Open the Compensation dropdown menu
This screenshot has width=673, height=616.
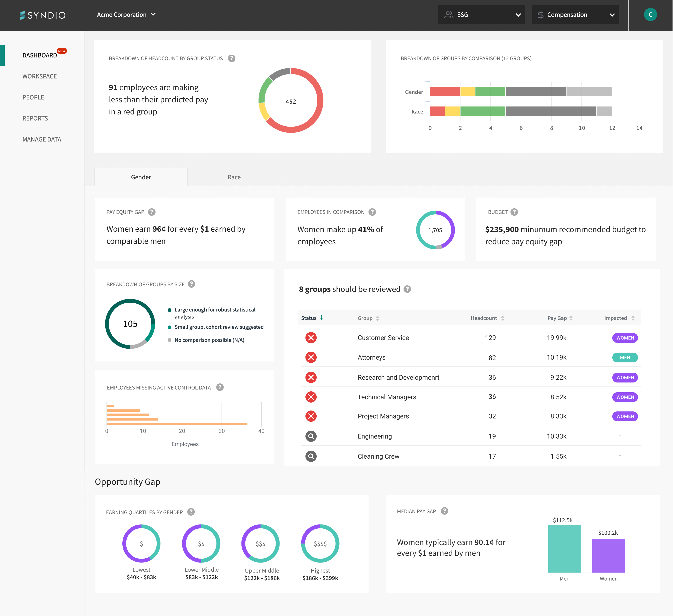(x=575, y=15)
